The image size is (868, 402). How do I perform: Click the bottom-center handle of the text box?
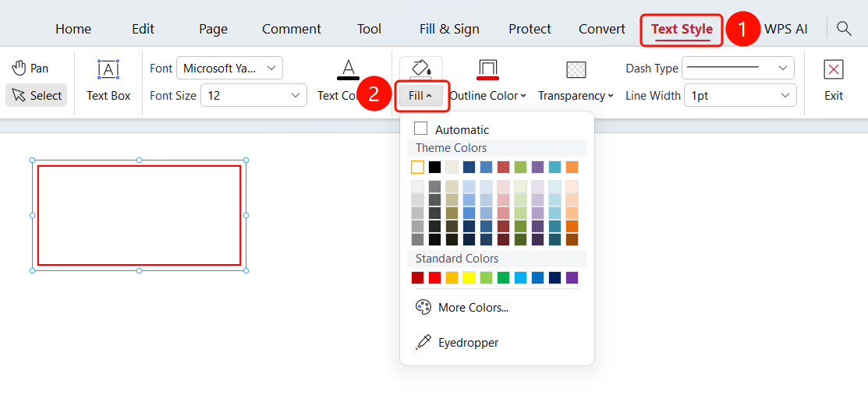(x=139, y=270)
